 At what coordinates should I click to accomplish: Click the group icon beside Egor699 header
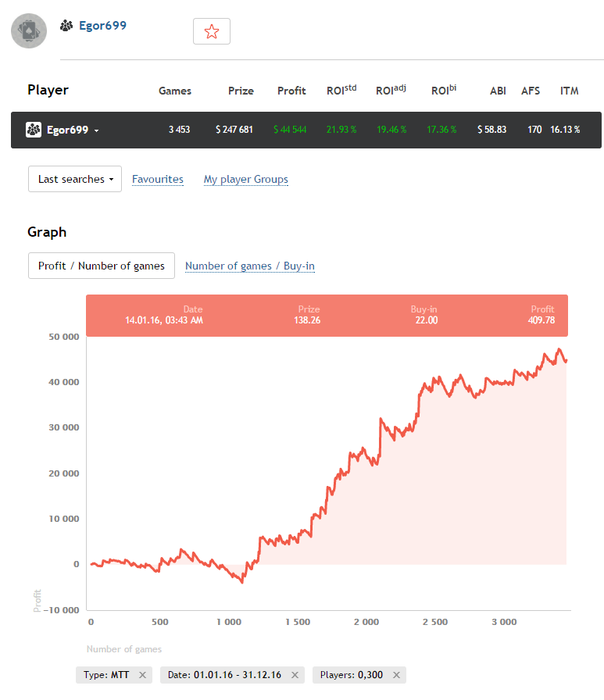[67, 25]
